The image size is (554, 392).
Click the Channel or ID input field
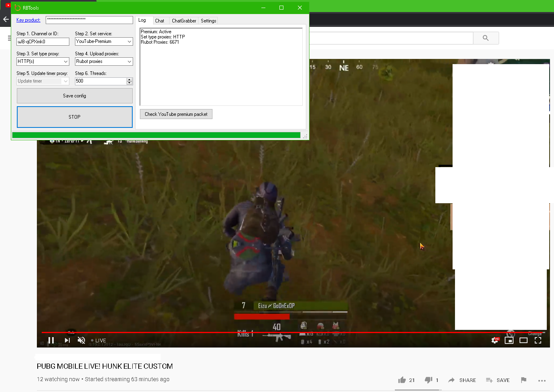[43, 42]
